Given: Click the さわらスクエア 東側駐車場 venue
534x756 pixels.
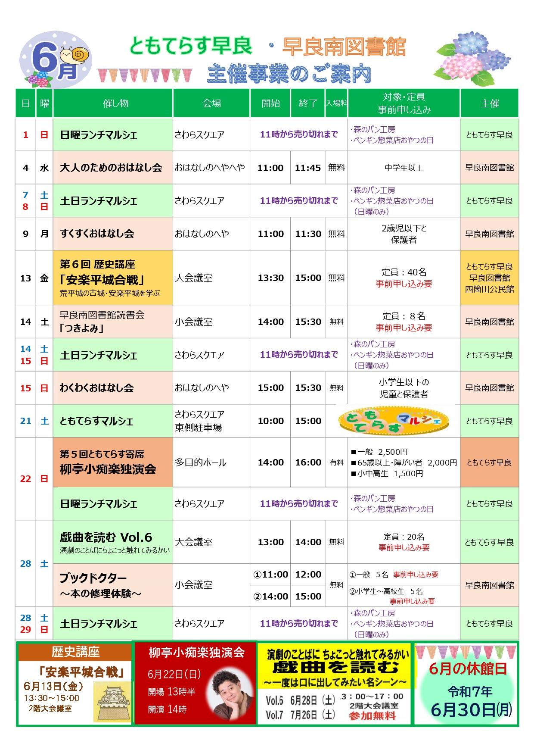Looking at the screenshot, I should (211, 421).
